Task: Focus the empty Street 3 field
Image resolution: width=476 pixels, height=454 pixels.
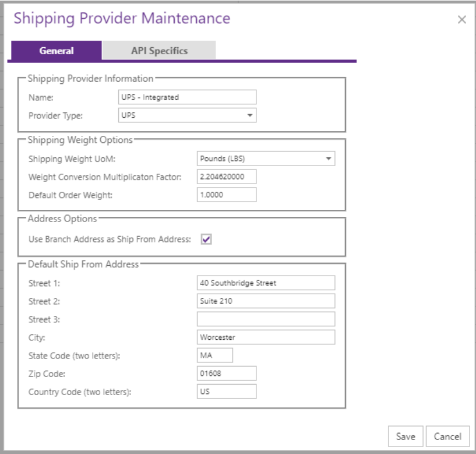Action: 266,319
